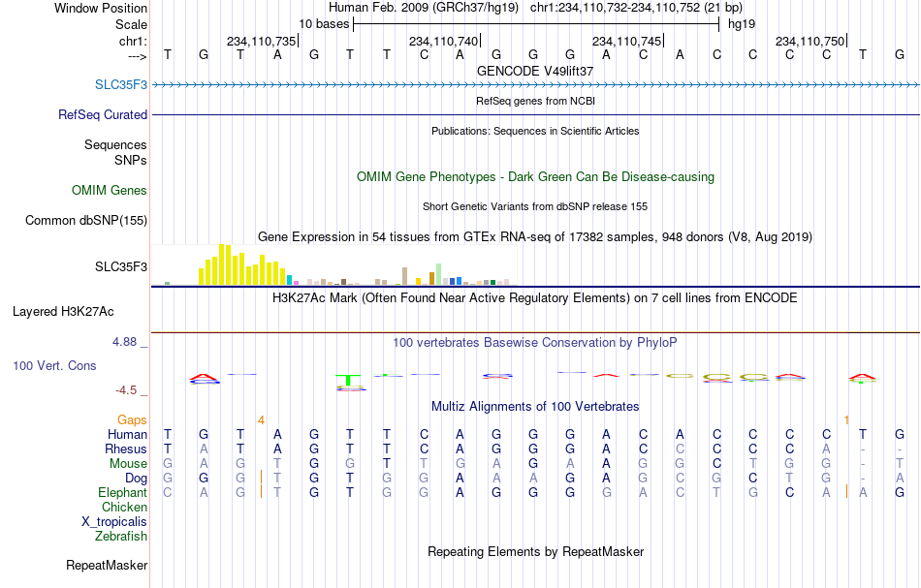The height and width of the screenshot is (588, 921).
Task: Select the OMIM Genes track label
Action: point(110,190)
